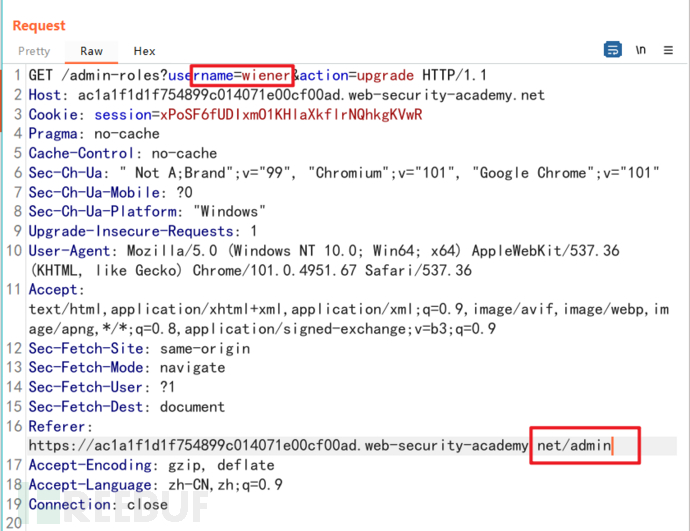Click the "Windows" Sec-Ch-Ua-Platform value

(x=227, y=211)
